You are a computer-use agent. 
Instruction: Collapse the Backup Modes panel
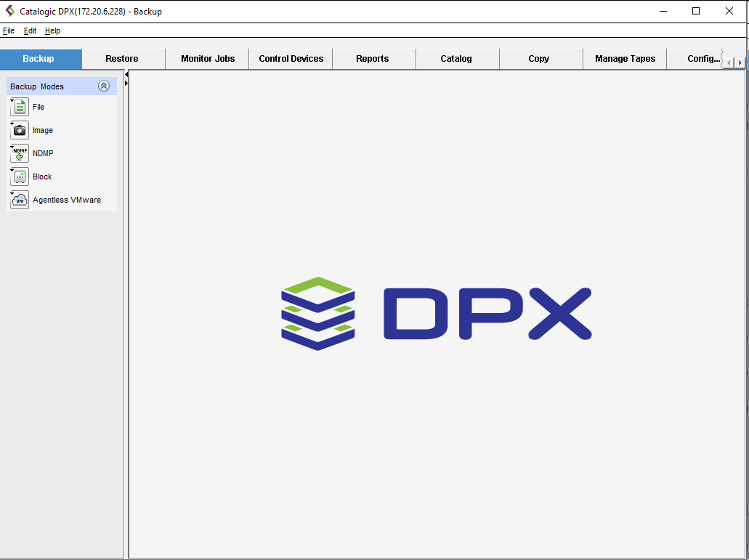(104, 86)
